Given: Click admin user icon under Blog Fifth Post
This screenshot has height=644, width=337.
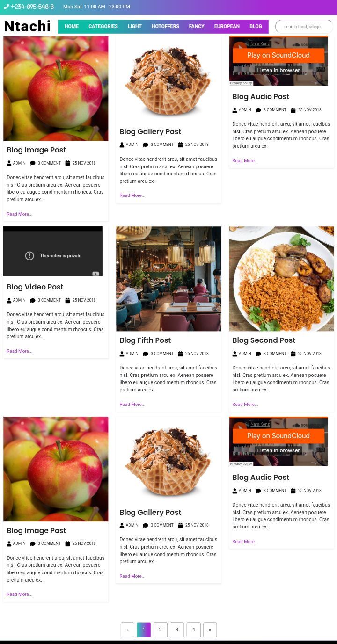Looking at the screenshot, I should coord(122,354).
